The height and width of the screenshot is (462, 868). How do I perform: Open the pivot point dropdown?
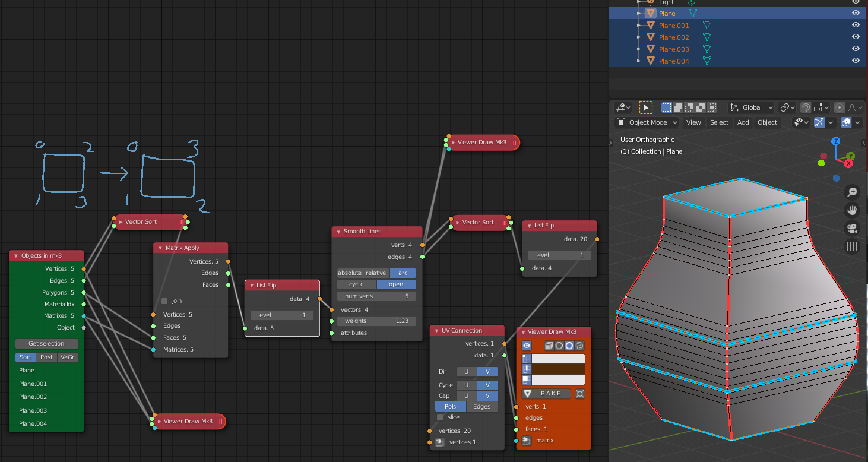tap(788, 107)
